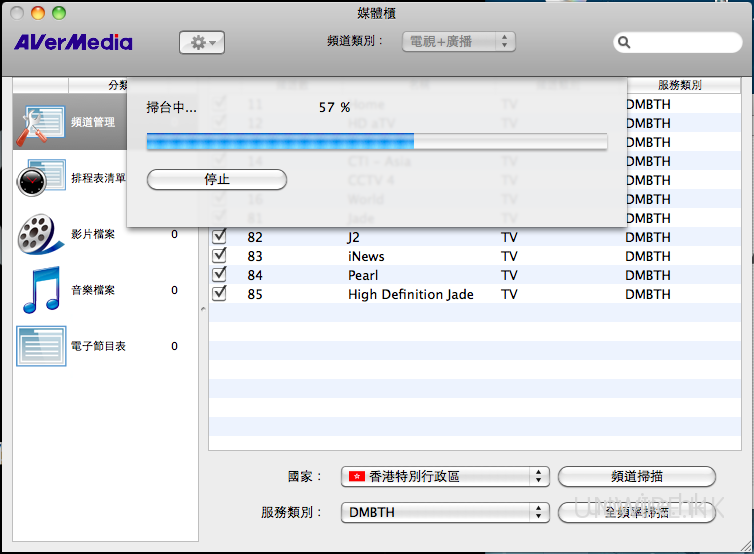Open the 電子節目表 program guide icon
The image size is (754, 554).
point(40,346)
